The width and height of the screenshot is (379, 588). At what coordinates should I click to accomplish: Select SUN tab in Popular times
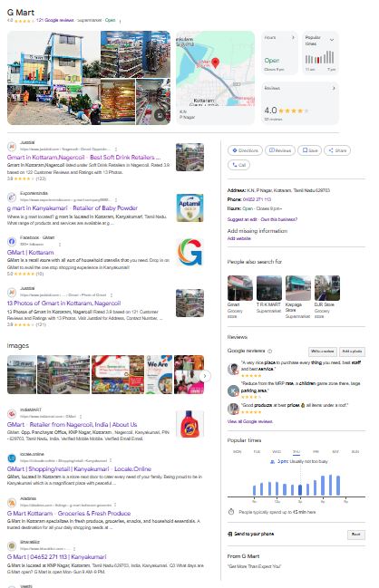coord(355,451)
